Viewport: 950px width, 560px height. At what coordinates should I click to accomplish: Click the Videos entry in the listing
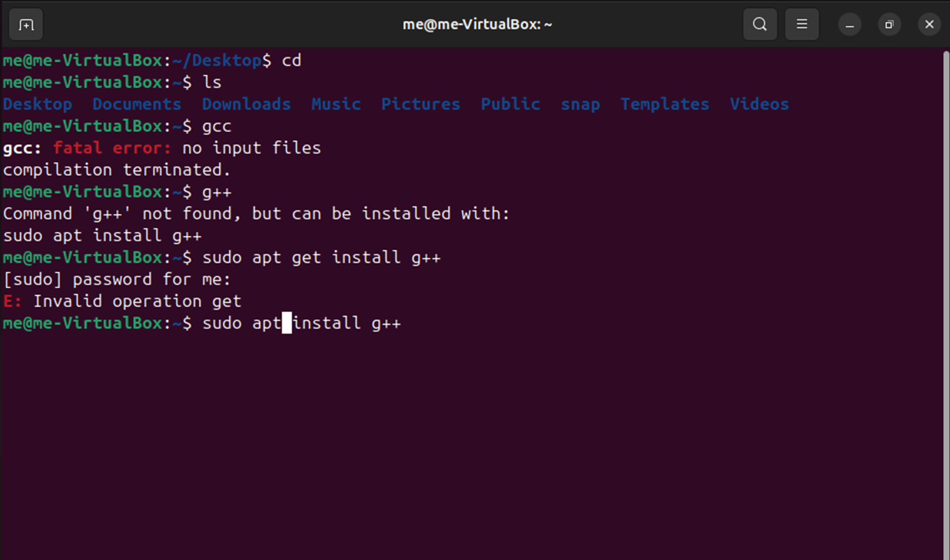[x=759, y=104]
